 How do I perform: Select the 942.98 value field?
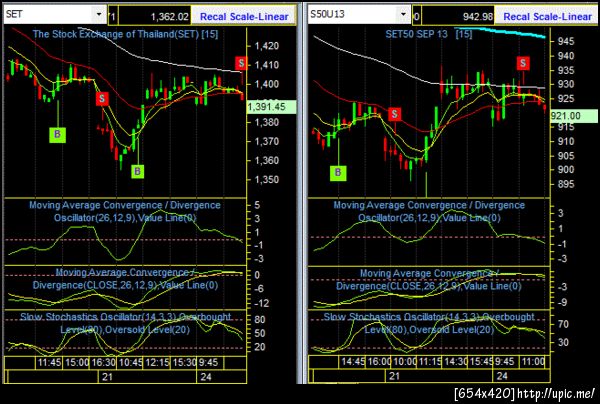pos(458,16)
